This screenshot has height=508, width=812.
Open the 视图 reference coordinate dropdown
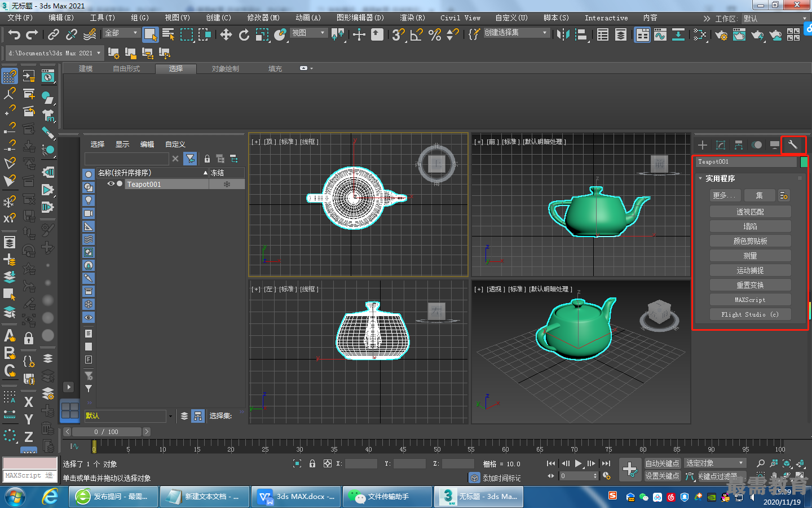[x=308, y=33]
